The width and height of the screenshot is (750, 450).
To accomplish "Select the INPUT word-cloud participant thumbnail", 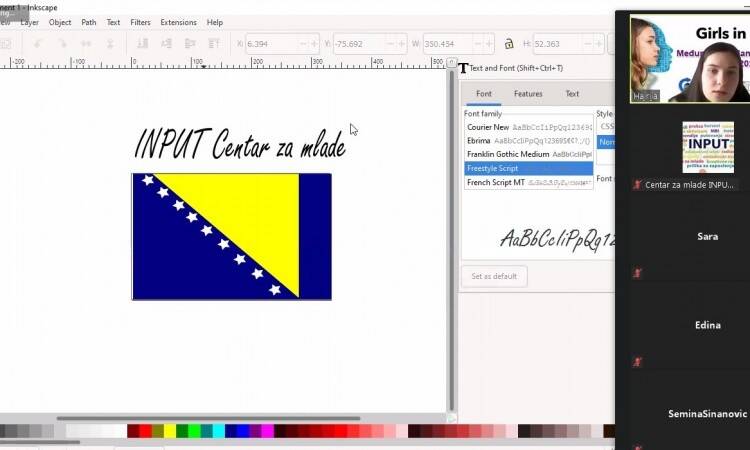I will point(707,146).
